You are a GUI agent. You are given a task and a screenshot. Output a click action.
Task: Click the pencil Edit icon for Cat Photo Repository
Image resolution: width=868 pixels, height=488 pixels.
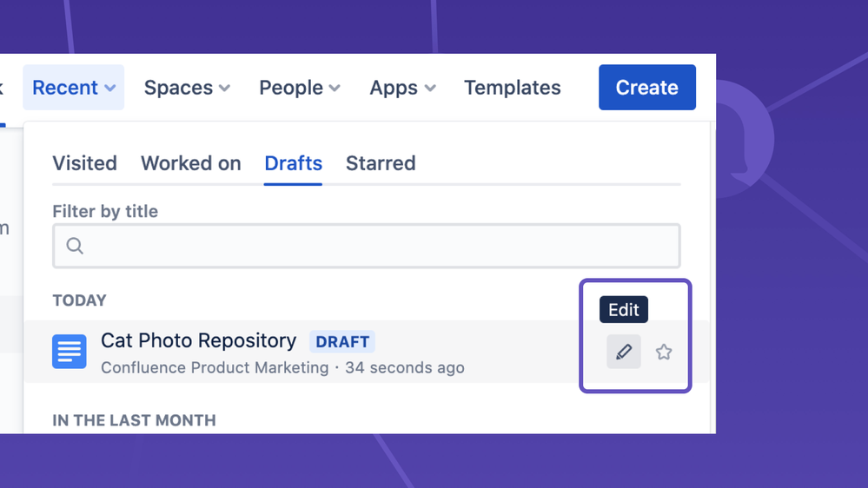click(623, 352)
